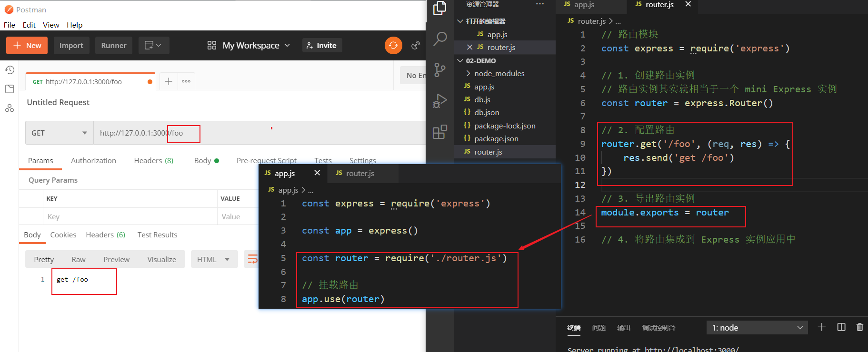
Task: Select the Visualize response view
Action: pyautogui.click(x=161, y=259)
